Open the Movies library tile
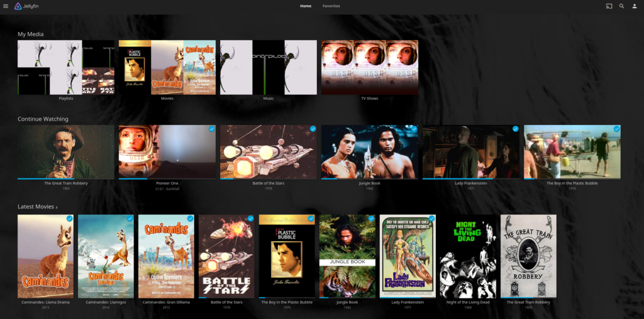644x319 pixels. pyautogui.click(x=167, y=67)
